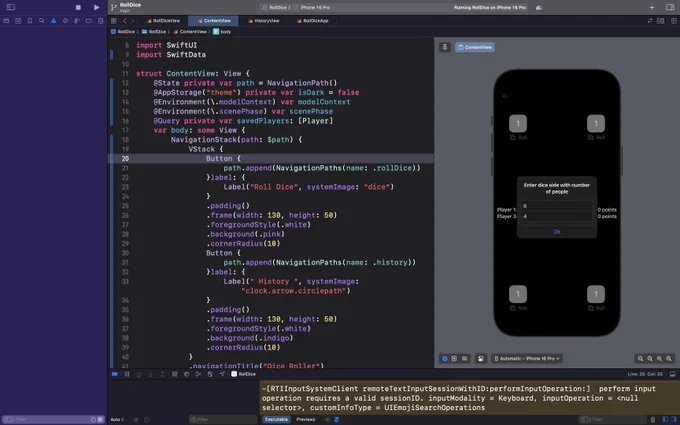Image resolution: width=680 pixels, height=425 pixels.
Task: Open the RollDice scheme selector
Action: pyautogui.click(x=276, y=8)
